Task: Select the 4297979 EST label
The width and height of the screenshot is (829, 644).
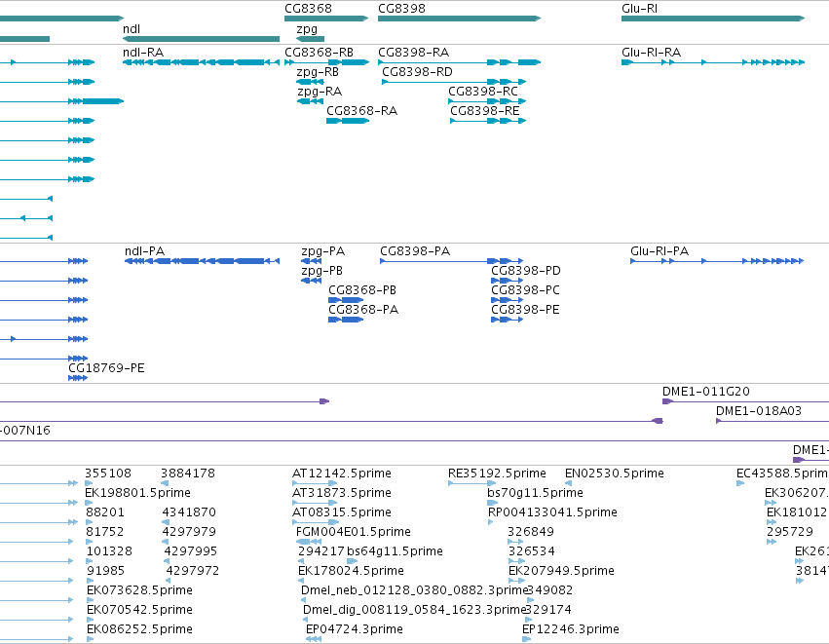Action: [189, 532]
